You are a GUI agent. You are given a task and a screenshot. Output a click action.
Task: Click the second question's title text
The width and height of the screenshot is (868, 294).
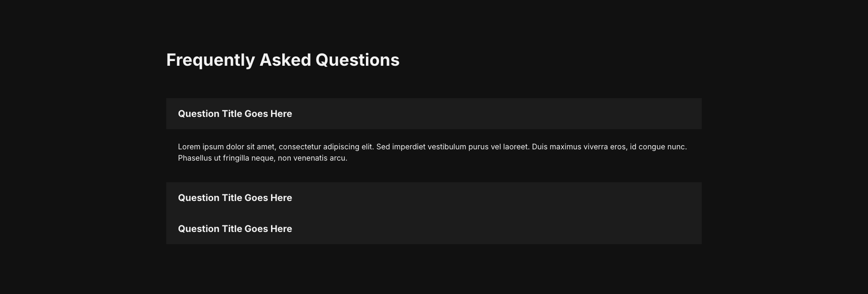[235, 198]
